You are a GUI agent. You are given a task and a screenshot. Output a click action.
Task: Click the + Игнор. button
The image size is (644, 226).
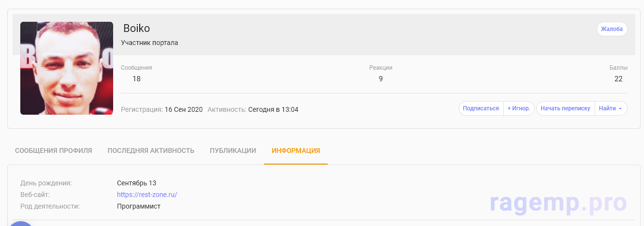(519, 108)
